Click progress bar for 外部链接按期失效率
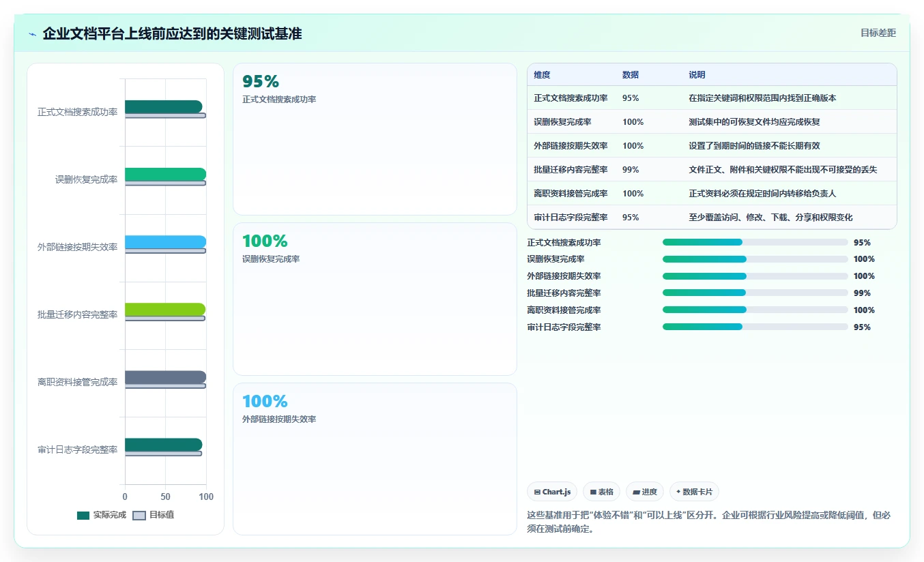This screenshot has height=562, width=924. point(755,276)
